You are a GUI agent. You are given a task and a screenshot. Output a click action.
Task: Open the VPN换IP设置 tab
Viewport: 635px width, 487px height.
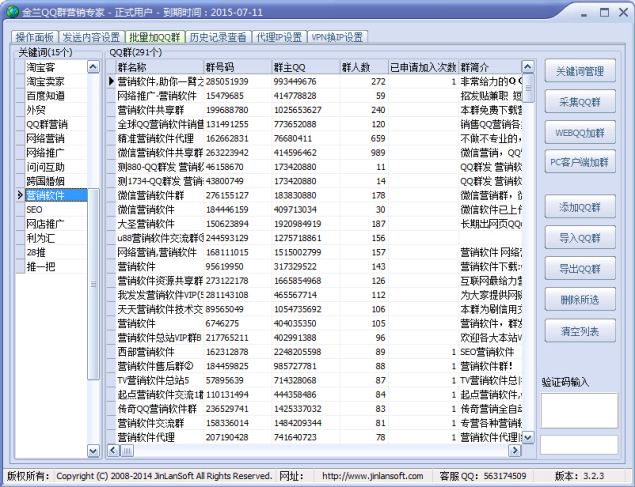point(337,37)
